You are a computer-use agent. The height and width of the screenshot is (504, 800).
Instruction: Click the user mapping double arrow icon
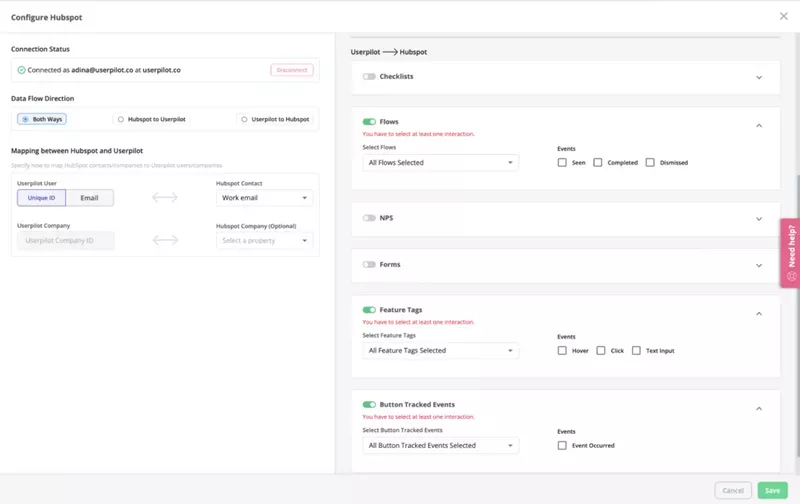[x=165, y=197]
